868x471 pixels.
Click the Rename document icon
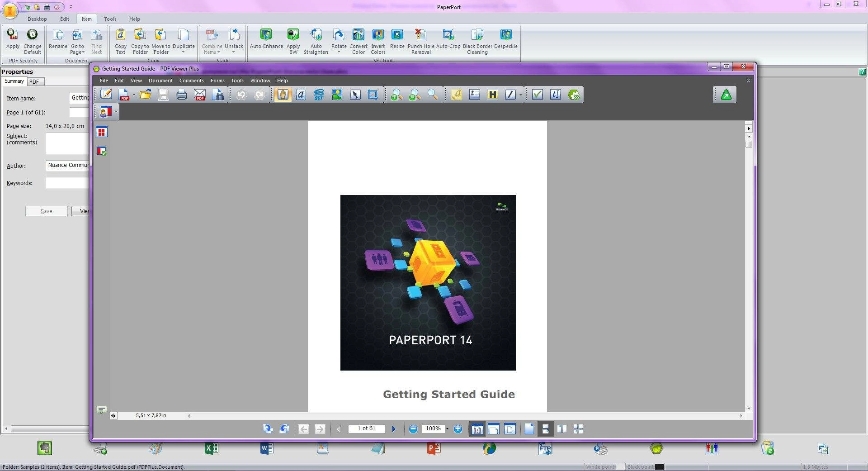(58, 39)
